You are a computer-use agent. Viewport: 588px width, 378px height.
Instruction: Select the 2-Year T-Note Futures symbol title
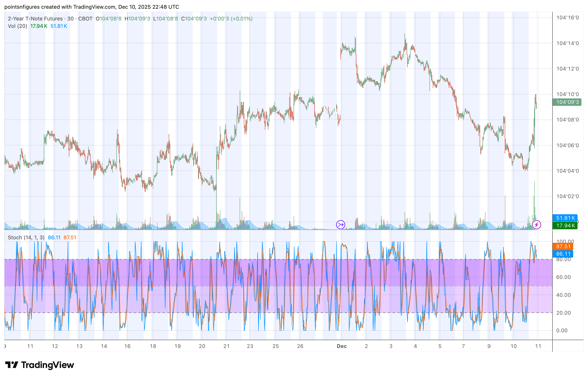point(35,19)
